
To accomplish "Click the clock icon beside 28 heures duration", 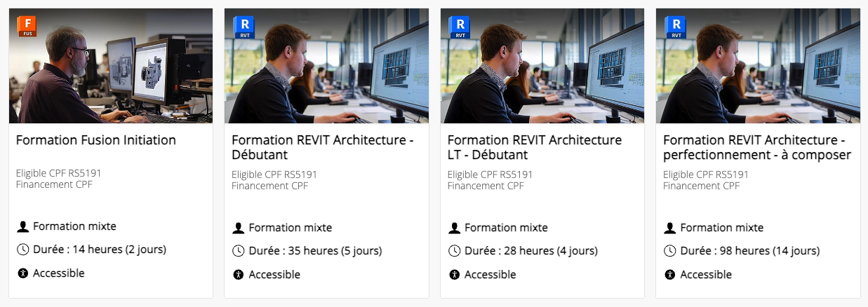I will pos(454,251).
